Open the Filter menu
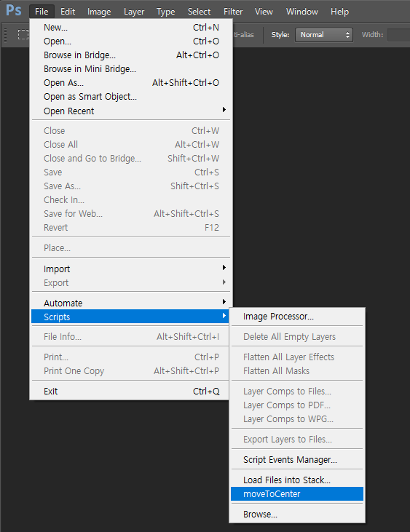Screen dimensions: 410x532 point(233,12)
